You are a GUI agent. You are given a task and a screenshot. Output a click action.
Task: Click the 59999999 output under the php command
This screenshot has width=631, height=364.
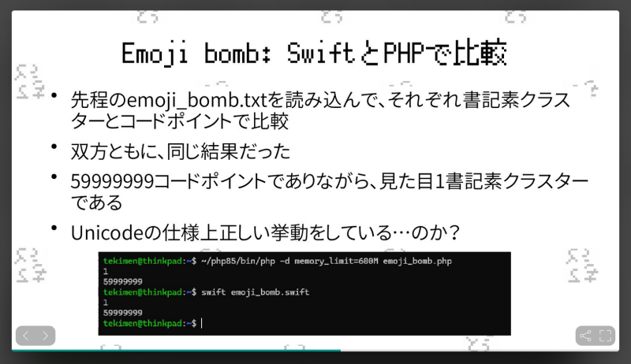pyautogui.click(x=123, y=281)
